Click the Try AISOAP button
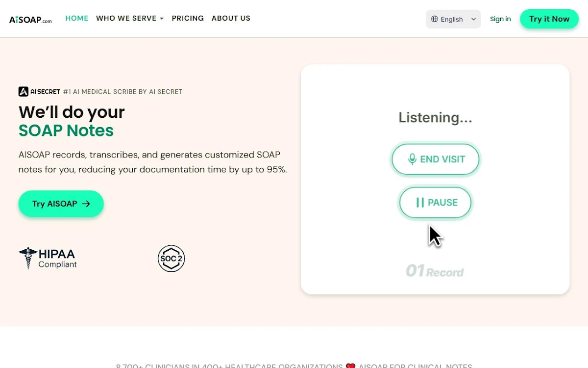This screenshot has height=368, width=588. pyautogui.click(x=61, y=204)
